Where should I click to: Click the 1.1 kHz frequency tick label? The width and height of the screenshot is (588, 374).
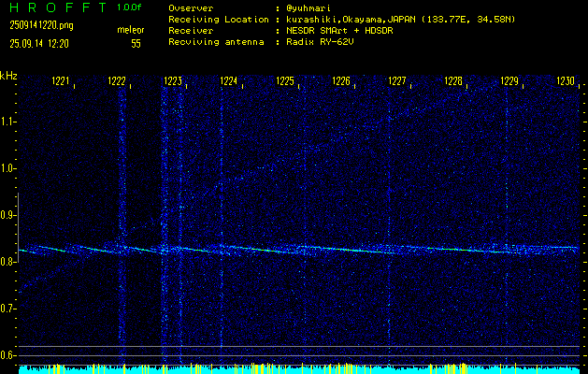[x=6, y=122]
